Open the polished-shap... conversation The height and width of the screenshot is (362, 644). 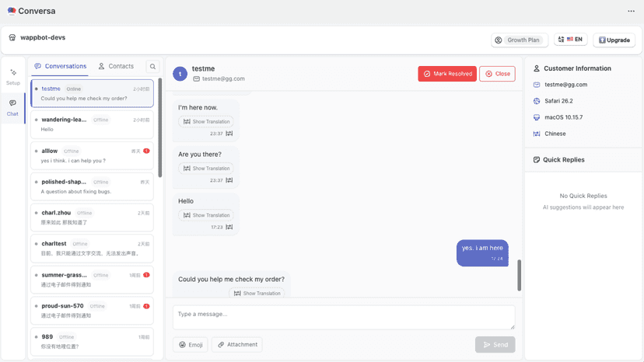pyautogui.click(x=92, y=186)
